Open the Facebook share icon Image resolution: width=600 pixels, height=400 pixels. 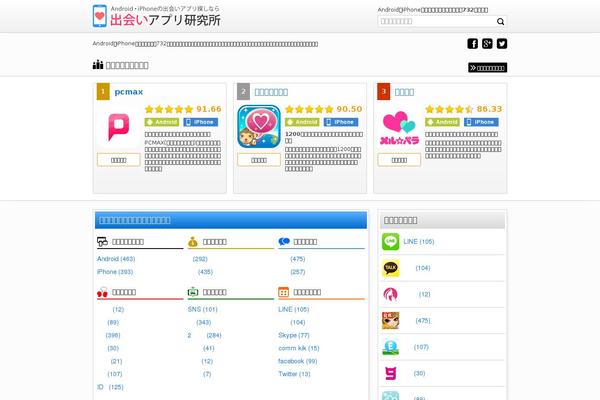(472, 44)
